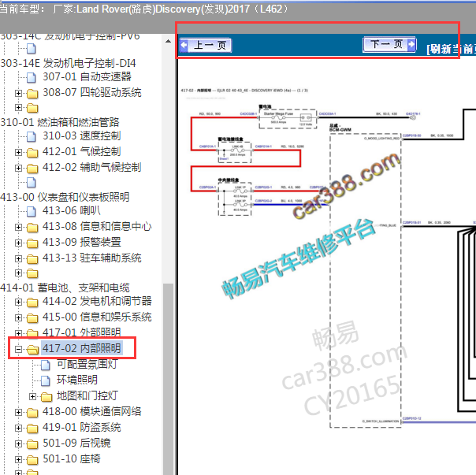Click the tree panel scroll up arrow

click(x=168, y=41)
